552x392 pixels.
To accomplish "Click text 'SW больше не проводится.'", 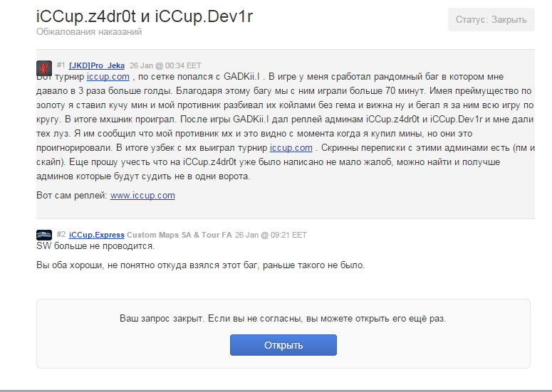I will point(95,245).
